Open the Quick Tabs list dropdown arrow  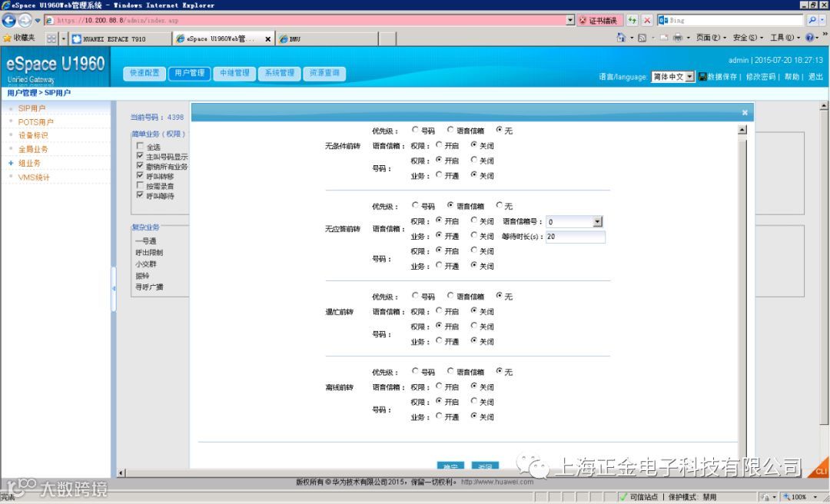(x=64, y=38)
